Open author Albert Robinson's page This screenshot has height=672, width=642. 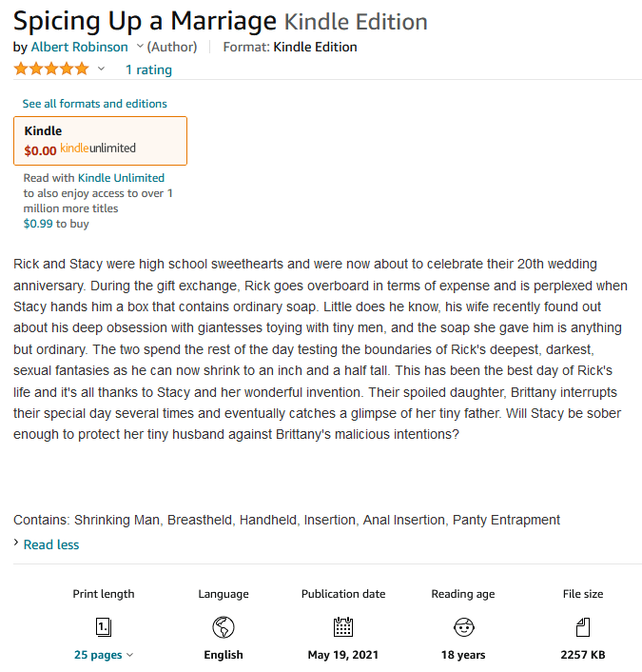coord(80,47)
